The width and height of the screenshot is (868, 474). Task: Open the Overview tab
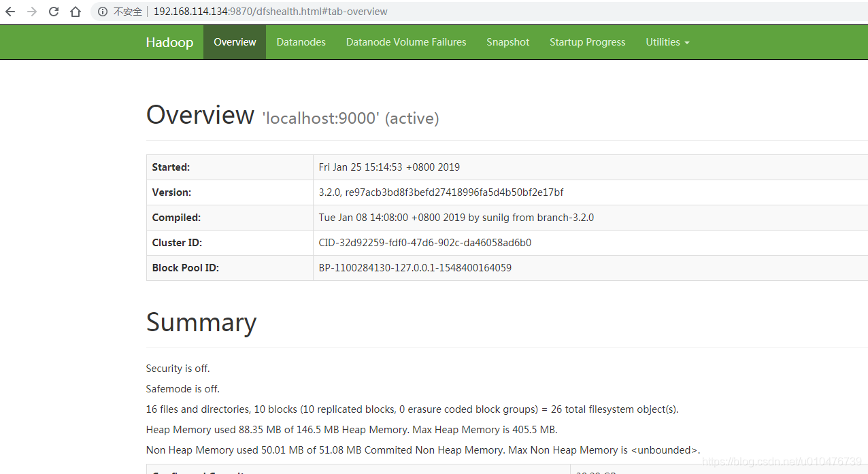tap(235, 42)
